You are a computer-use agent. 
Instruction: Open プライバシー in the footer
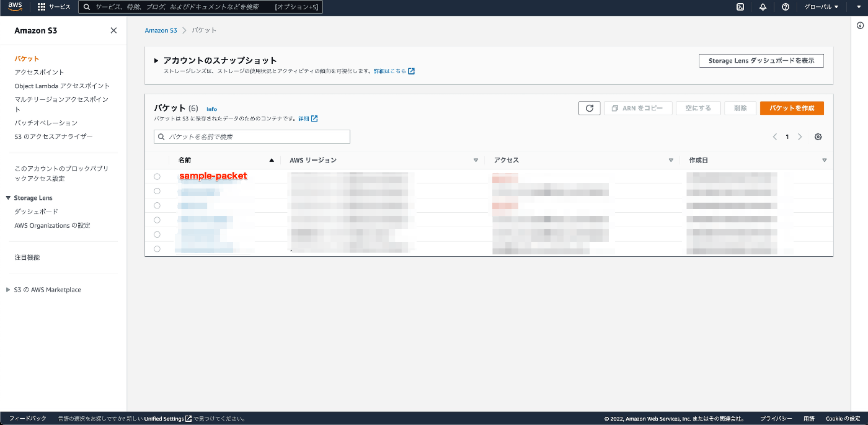pos(776,419)
